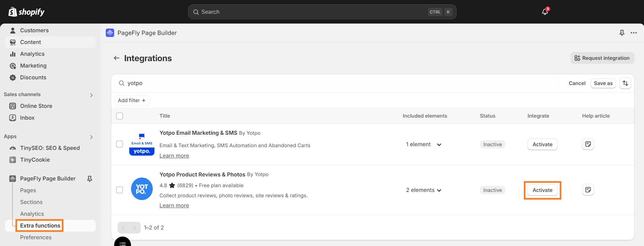Viewport: 644px width, 246px height.
Task: Click the Online Store icon
Action: [x=13, y=106]
